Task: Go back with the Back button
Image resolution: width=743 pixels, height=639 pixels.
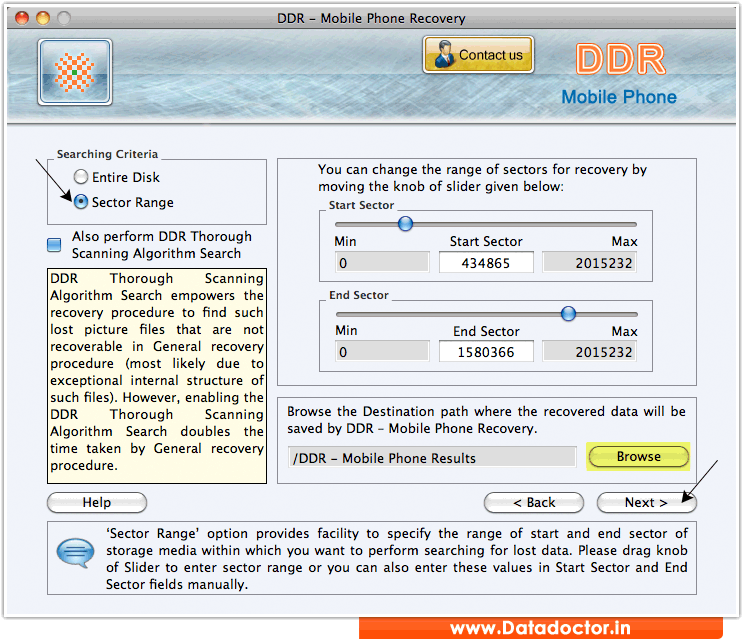Action: point(534,503)
